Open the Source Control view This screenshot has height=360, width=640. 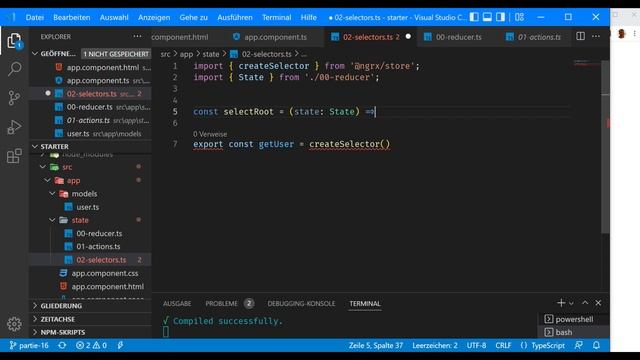(x=14, y=98)
